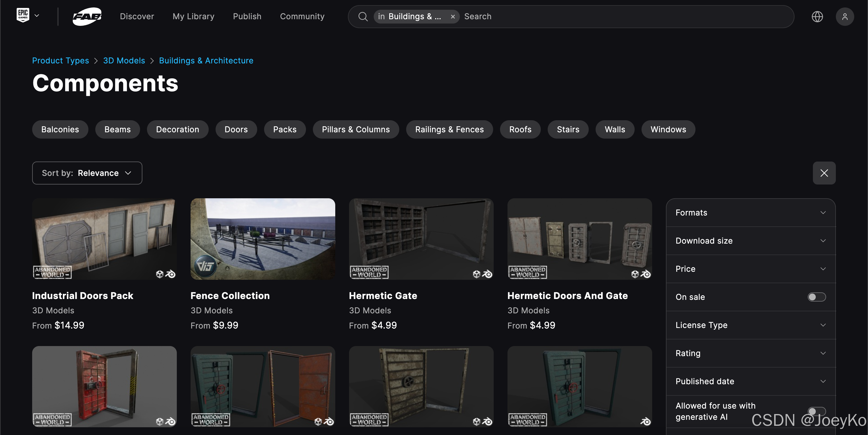Open the user account avatar icon
Image resolution: width=868 pixels, height=435 pixels.
pos(844,17)
